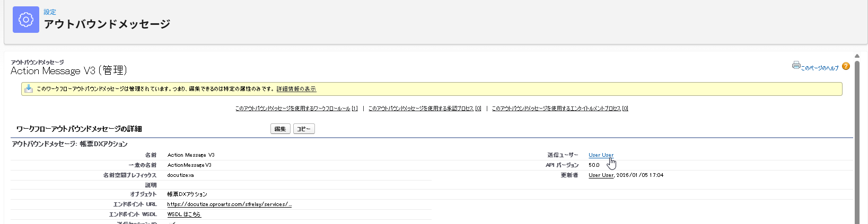868x224 pixels.
Task: Click the page vertical scrollbar thumb
Action: point(857,138)
